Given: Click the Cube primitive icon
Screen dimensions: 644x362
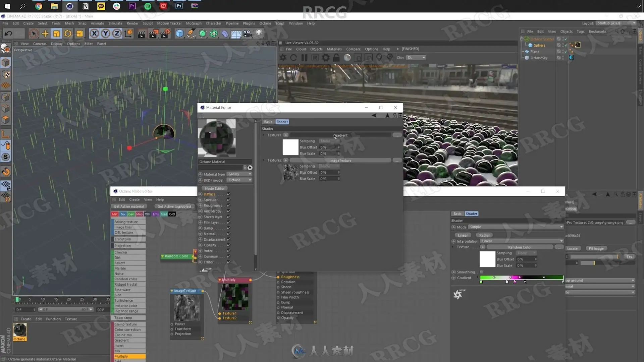Looking at the screenshot, I should point(179,34).
